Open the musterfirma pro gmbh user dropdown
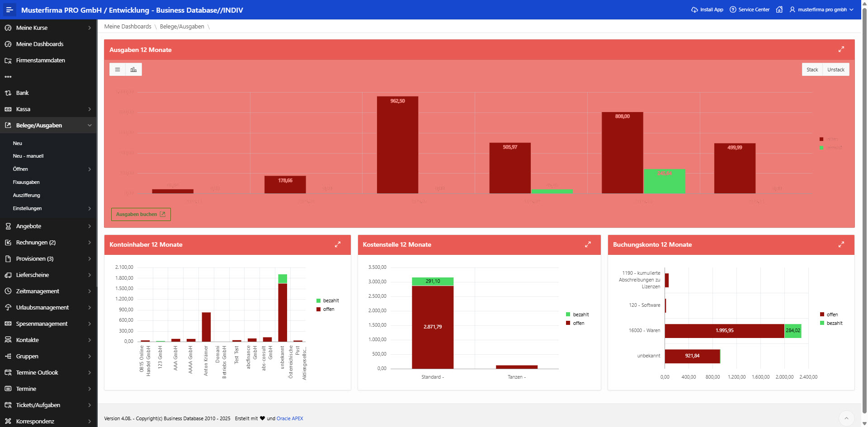 [821, 9]
